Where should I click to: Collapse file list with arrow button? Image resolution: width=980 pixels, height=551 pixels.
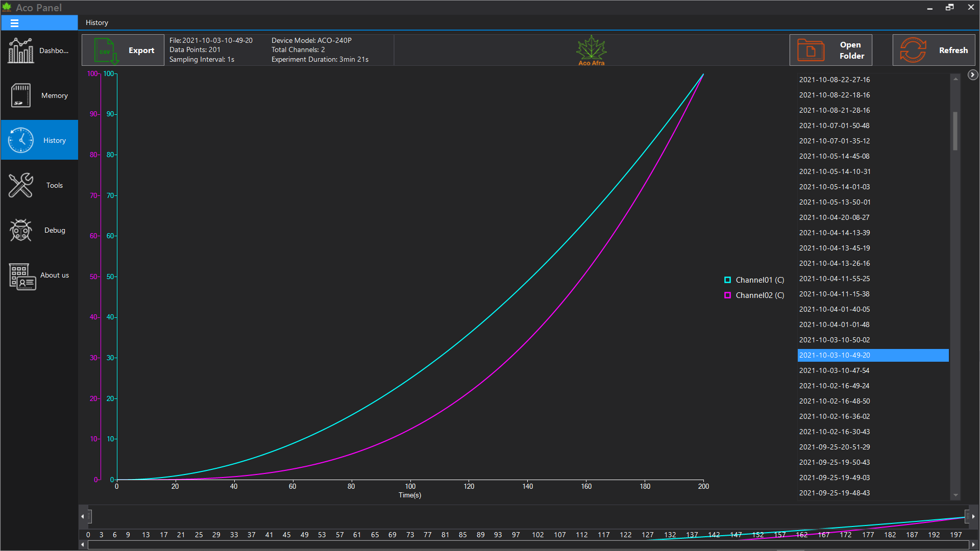tap(973, 75)
